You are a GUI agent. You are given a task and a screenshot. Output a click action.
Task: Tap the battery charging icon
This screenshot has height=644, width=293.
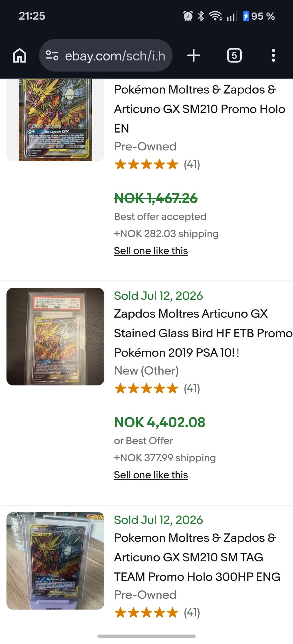246,16
